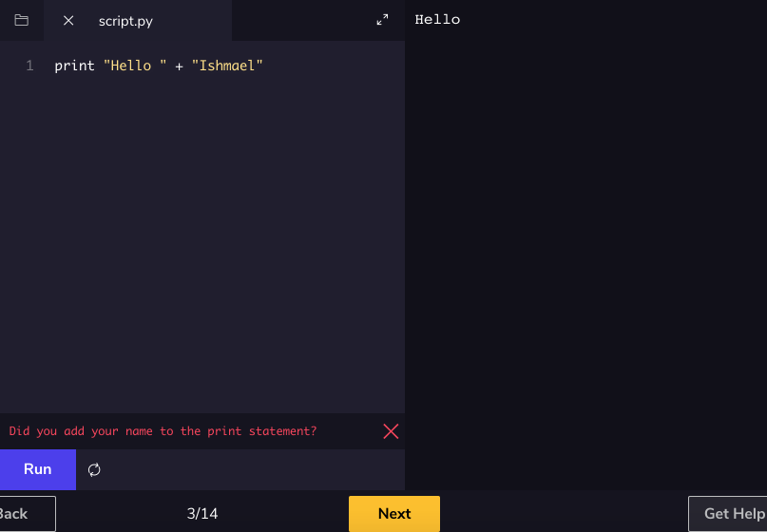This screenshot has width=767, height=532.
Task: Click the code on line 1
Action: 159,66
